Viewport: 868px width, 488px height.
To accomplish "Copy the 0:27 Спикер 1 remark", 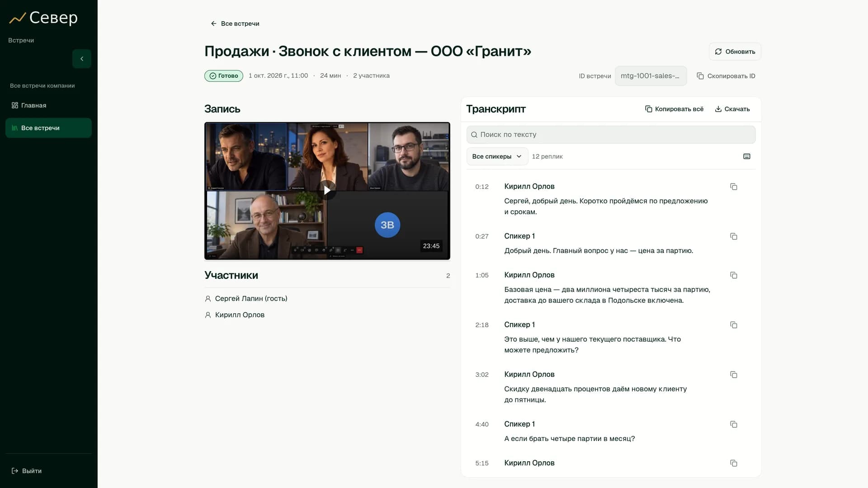I will 734,236.
